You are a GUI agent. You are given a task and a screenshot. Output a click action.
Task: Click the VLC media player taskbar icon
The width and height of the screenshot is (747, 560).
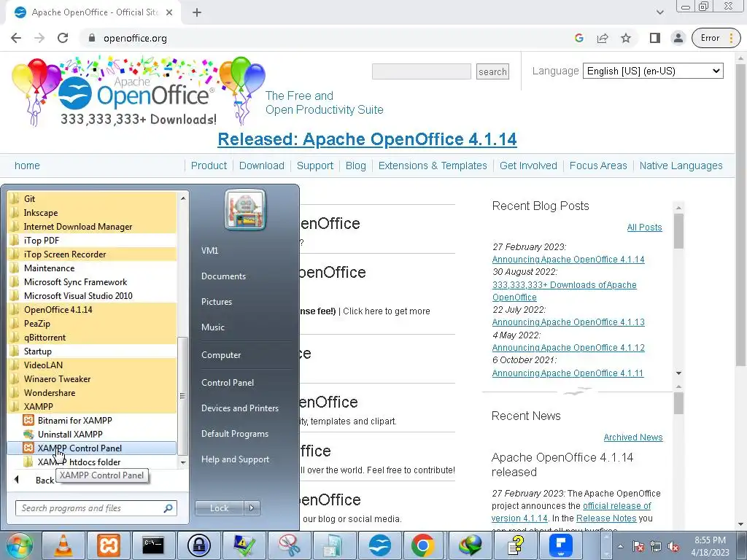(63, 545)
